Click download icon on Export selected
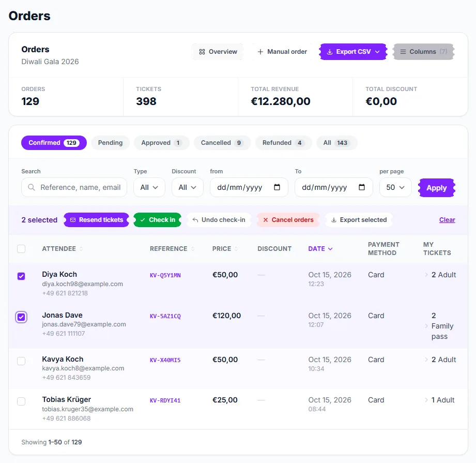This screenshot has height=463, width=476. click(x=334, y=220)
